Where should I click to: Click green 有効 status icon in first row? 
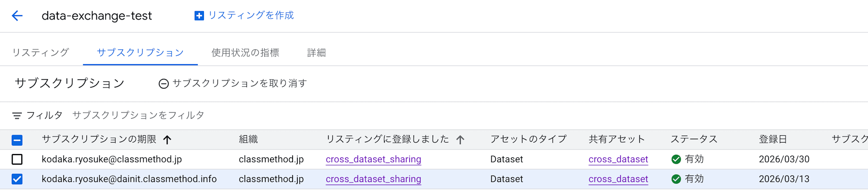point(676,159)
